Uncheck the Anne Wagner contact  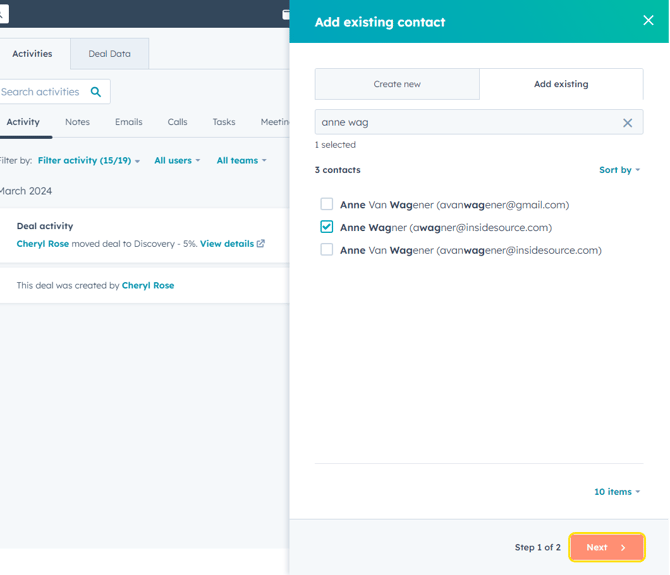[327, 227]
